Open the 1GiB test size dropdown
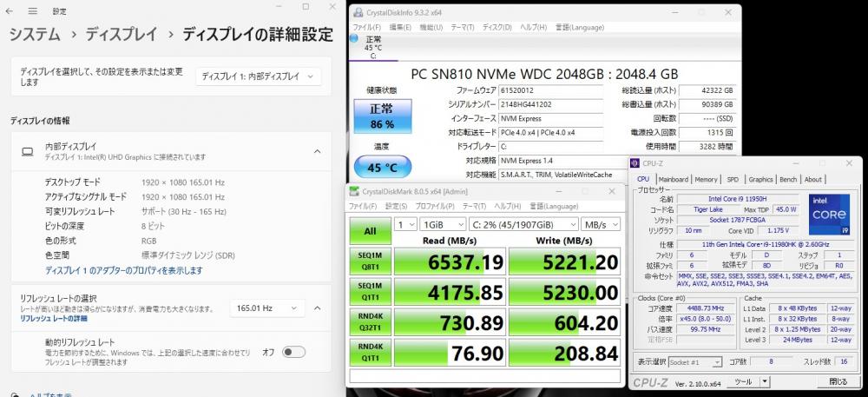Screen dimensions: 868x397 pyautogui.click(x=444, y=224)
